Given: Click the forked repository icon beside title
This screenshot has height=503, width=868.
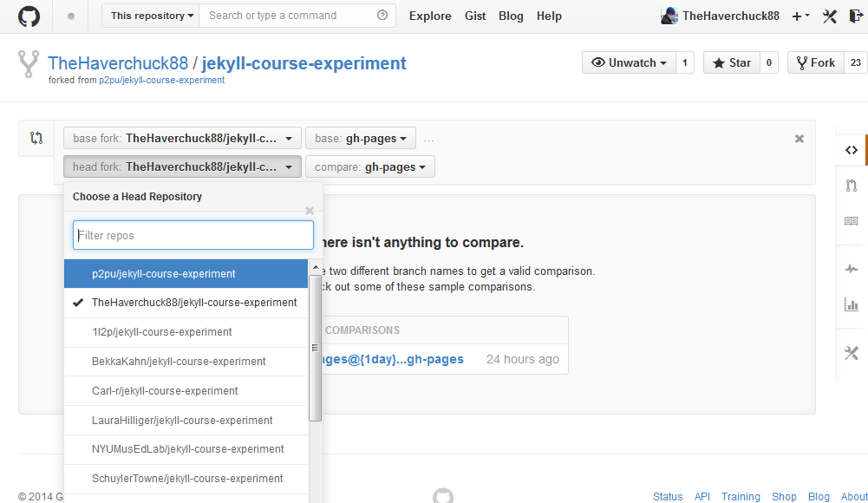Looking at the screenshot, I should point(29,63).
